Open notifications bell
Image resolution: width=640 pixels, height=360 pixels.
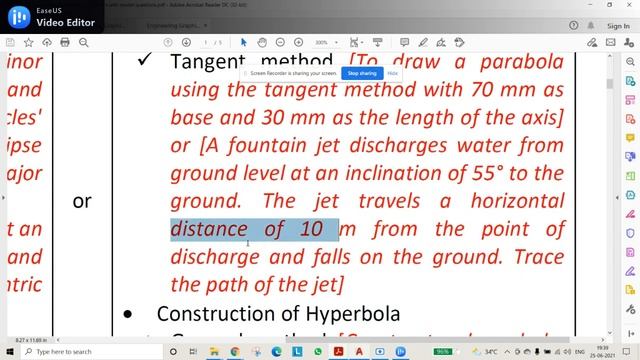[591, 25]
